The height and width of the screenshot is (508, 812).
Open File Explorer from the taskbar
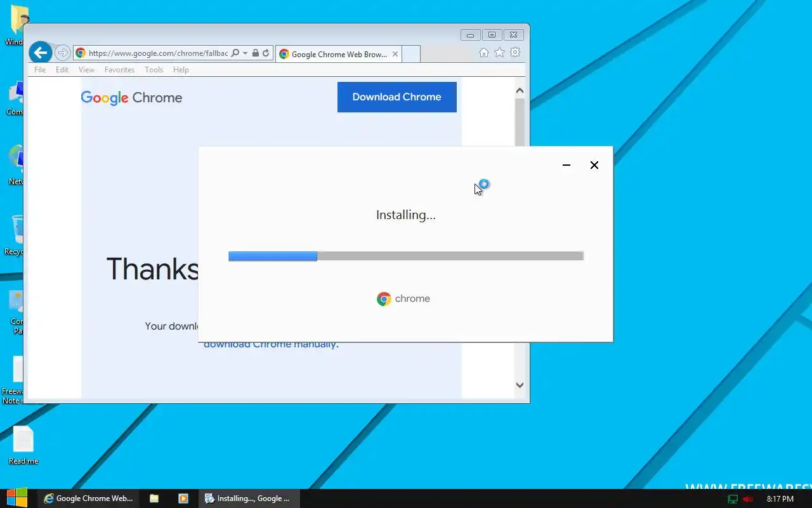[154, 498]
